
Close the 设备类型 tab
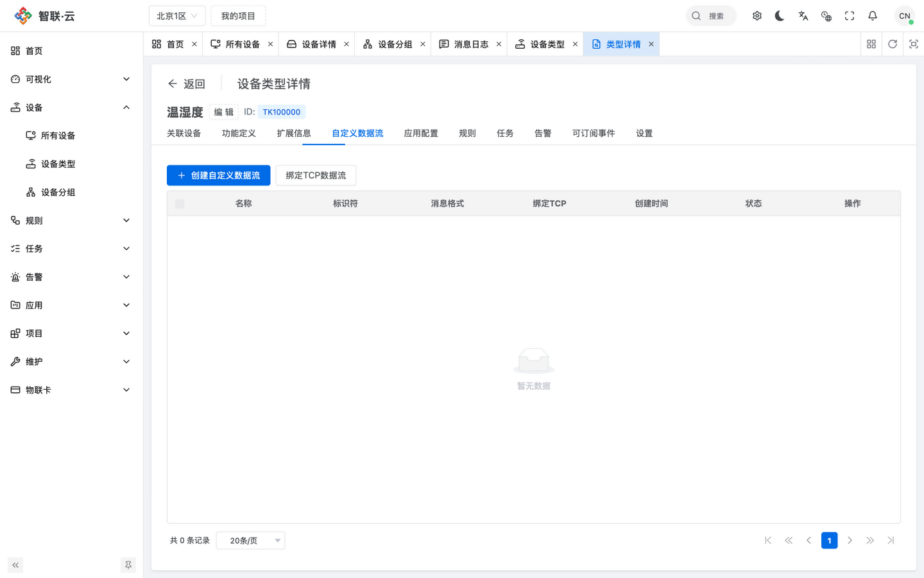(x=575, y=44)
